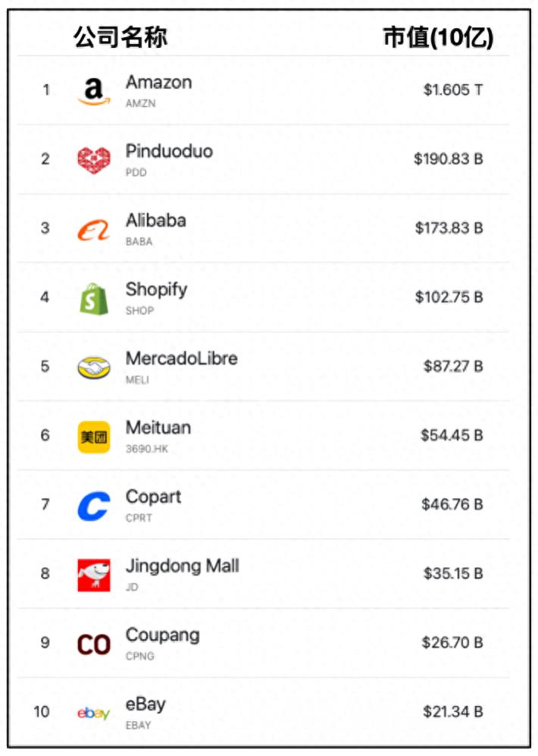
Task: Select the Alibaba orange logo
Action: click(93, 229)
